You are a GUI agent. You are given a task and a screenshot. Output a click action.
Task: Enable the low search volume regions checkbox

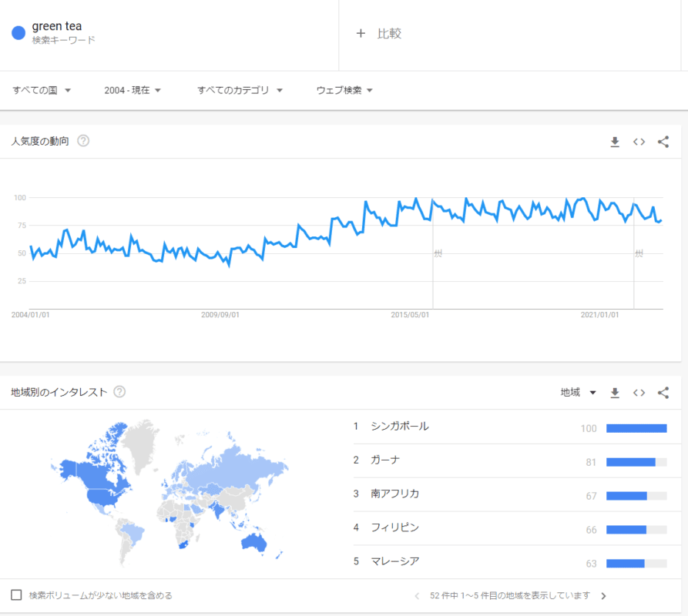click(16, 595)
